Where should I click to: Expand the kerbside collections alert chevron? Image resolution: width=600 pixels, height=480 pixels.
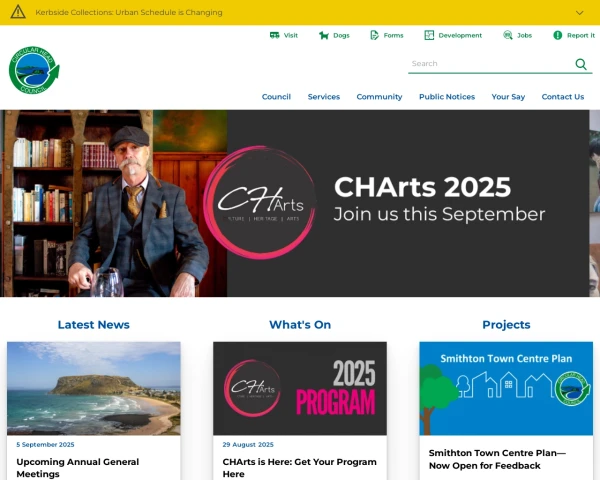coord(580,13)
